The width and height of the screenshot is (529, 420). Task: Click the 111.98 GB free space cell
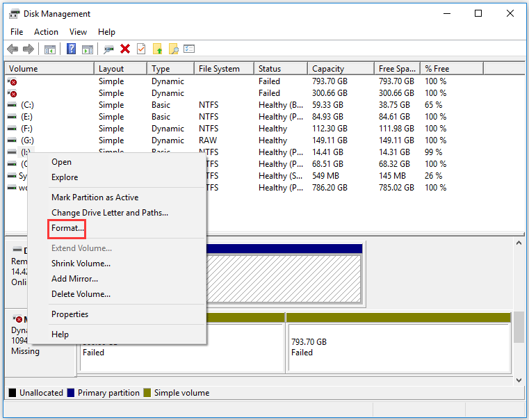point(396,129)
